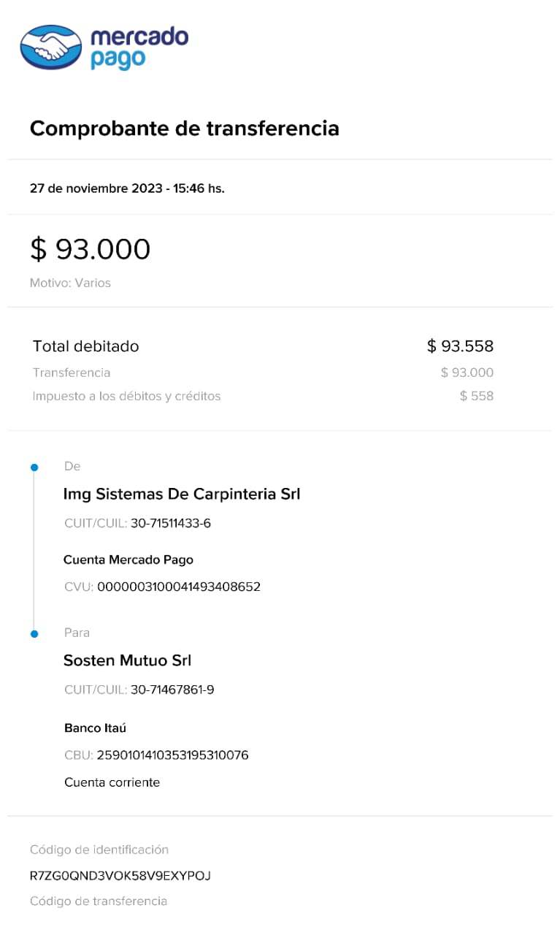Click the $ 558 tax amount

tap(476, 396)
